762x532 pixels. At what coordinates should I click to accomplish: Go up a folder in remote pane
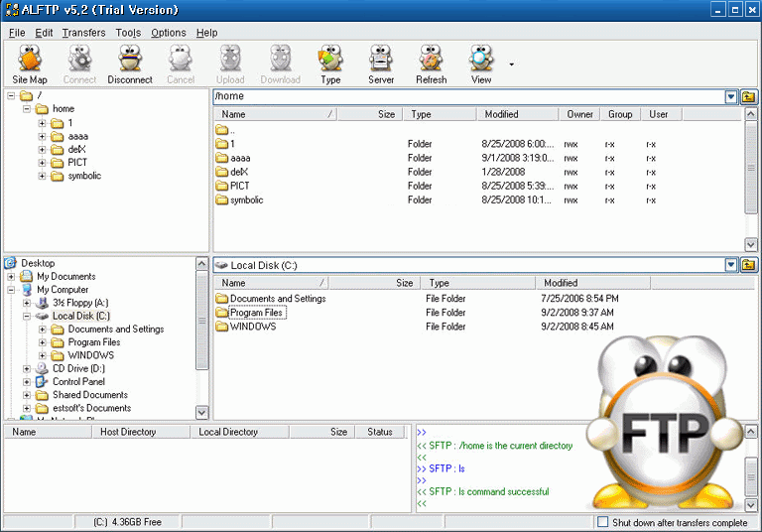coord(748,96)
